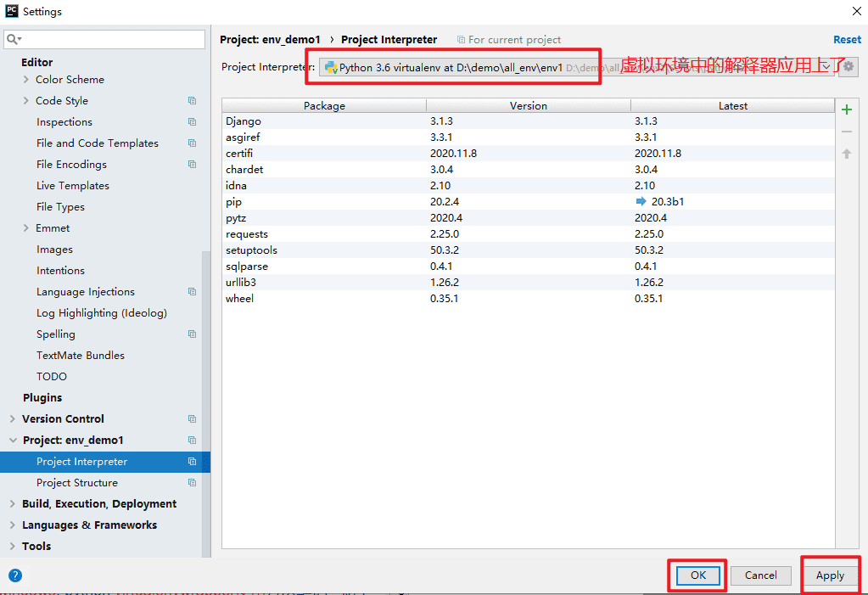Select the certifi package row
This screenshot has height=595, width=868.
528,153
